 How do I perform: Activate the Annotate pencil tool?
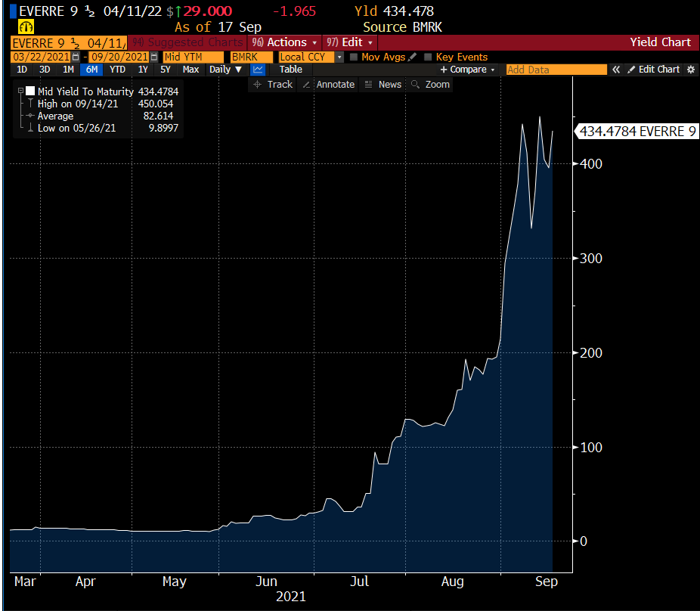point(328,85)
